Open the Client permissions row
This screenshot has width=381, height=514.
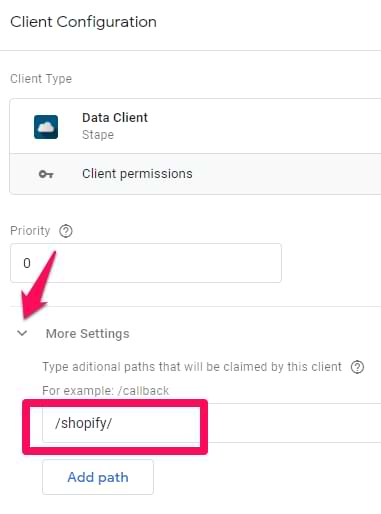coord(195,174)
